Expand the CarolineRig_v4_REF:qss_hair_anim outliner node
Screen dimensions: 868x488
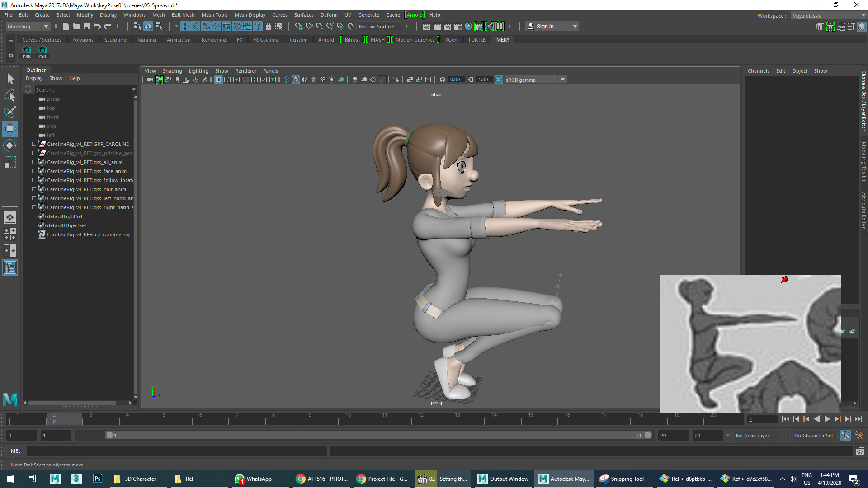34,189
